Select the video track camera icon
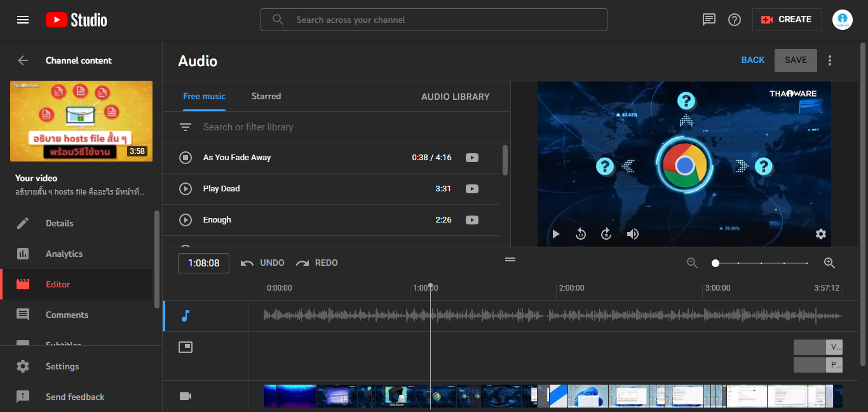 click(x=186, y=396)
